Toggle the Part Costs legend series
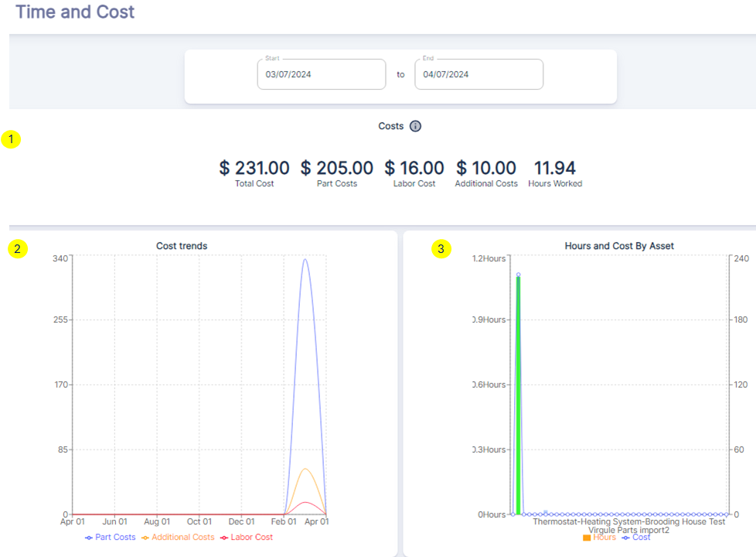The width and height of the screenshot is (756, 557). coord(110,537)
